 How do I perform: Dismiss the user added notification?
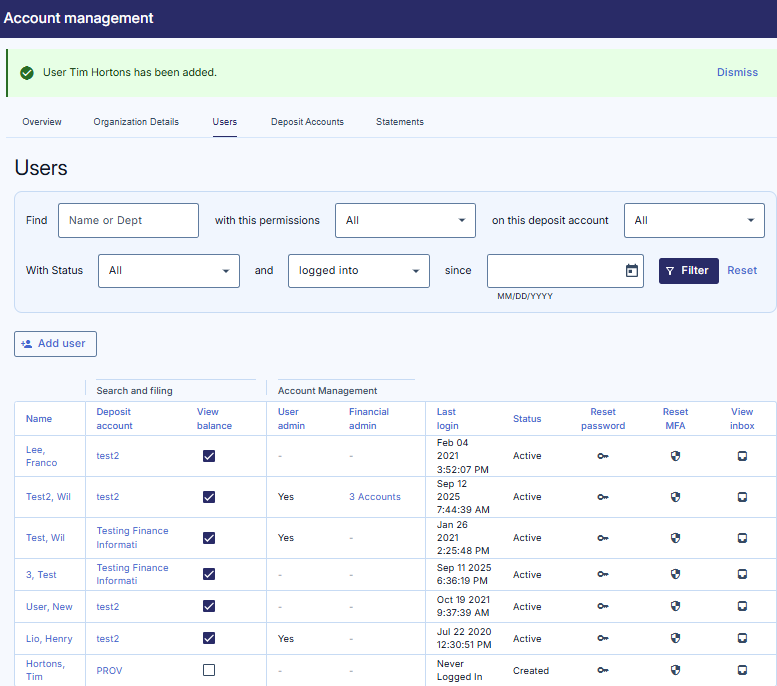(737, 73)
